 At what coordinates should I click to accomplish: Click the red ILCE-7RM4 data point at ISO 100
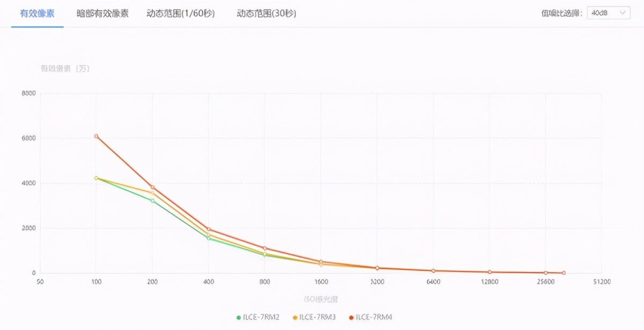click(x=96, y=136)
